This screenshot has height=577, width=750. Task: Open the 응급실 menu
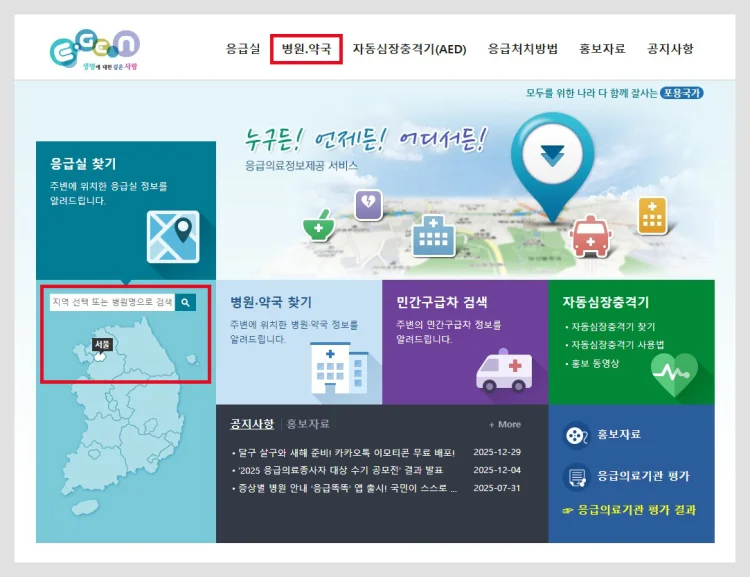coord(243,48)
